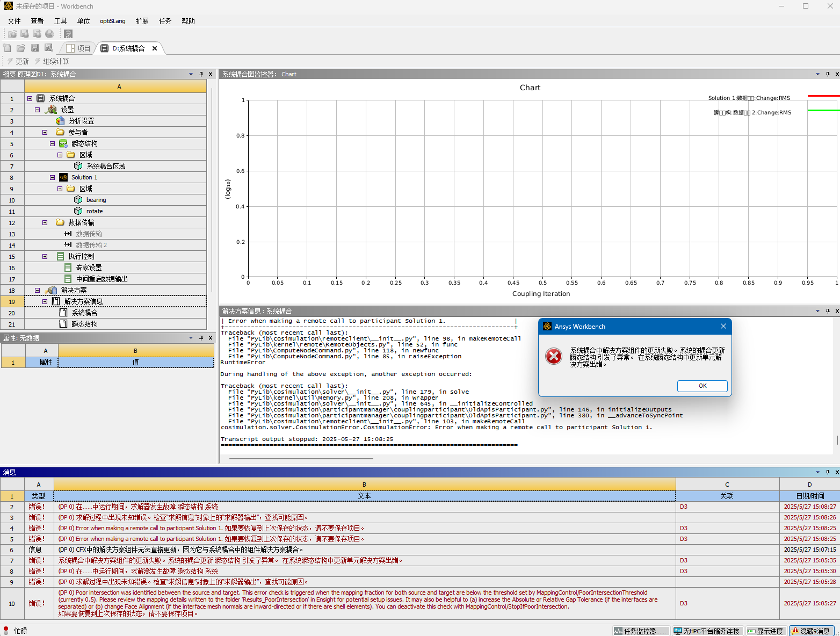
Task: Open the 工具 menu
Action: (x=60, y=21)
